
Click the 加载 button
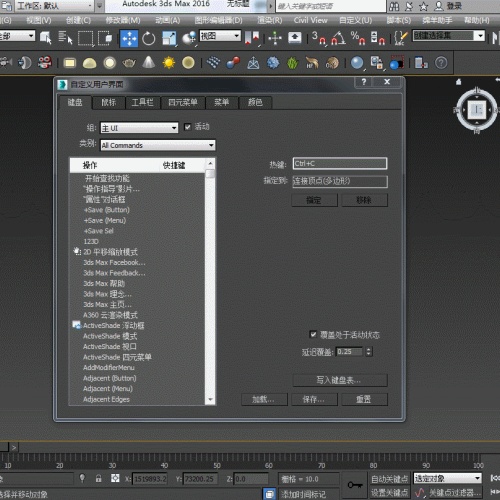tap(264, 399)
